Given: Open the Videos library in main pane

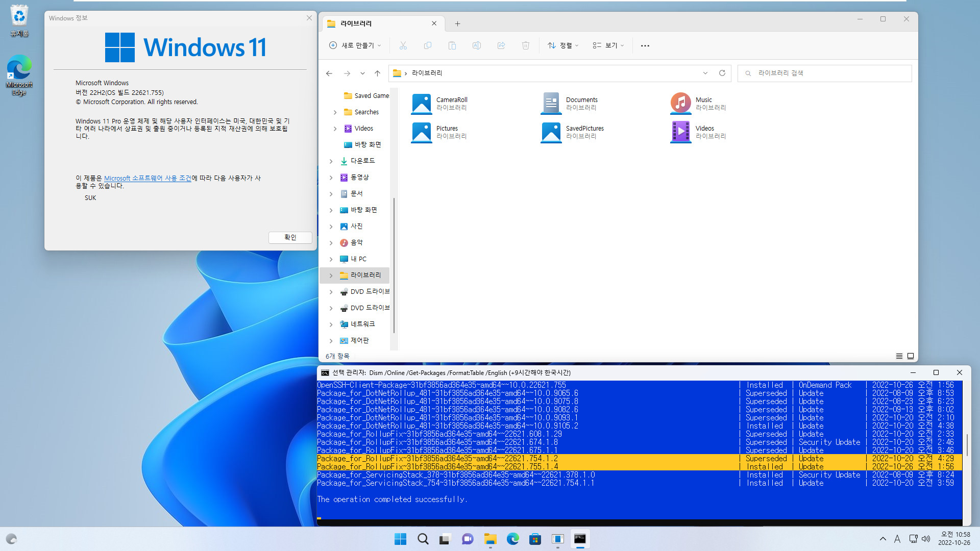Looking at the screenshot, I should pyautogui.click(x=698, y=132).
